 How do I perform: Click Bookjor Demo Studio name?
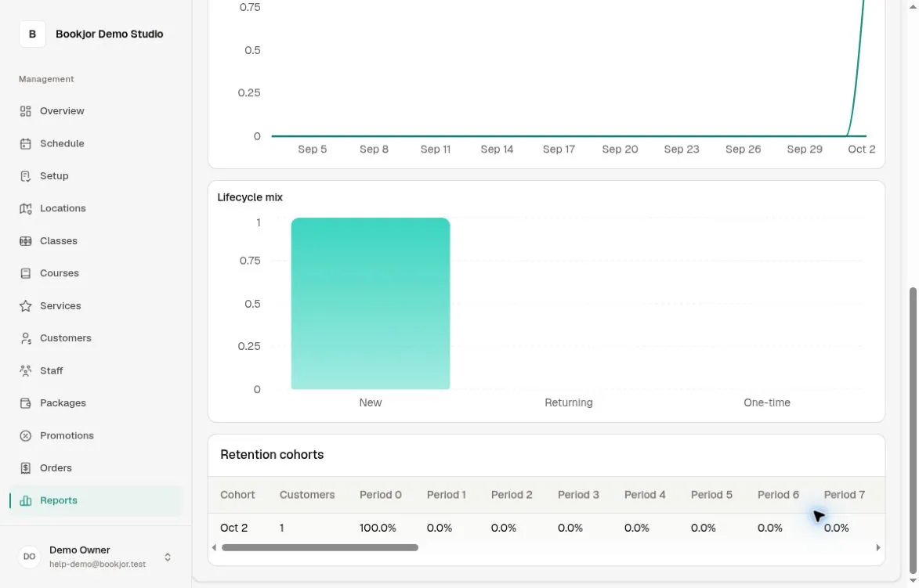coord(109,34)
